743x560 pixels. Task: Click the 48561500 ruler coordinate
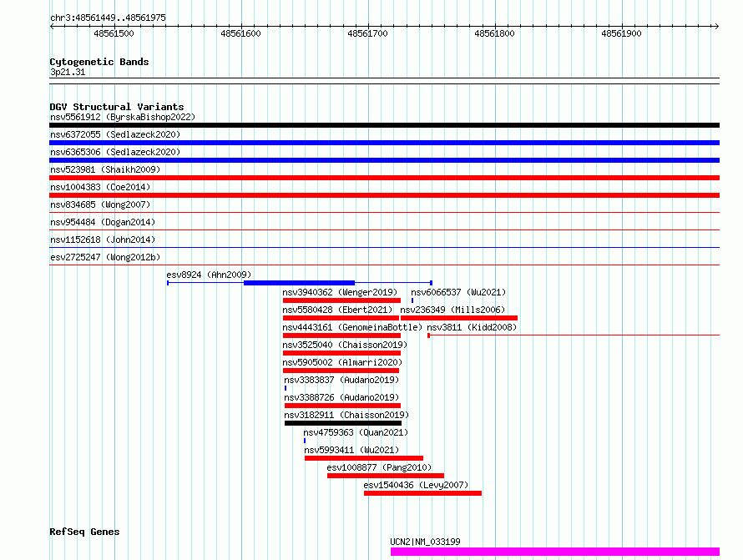[x=114, y=33]
